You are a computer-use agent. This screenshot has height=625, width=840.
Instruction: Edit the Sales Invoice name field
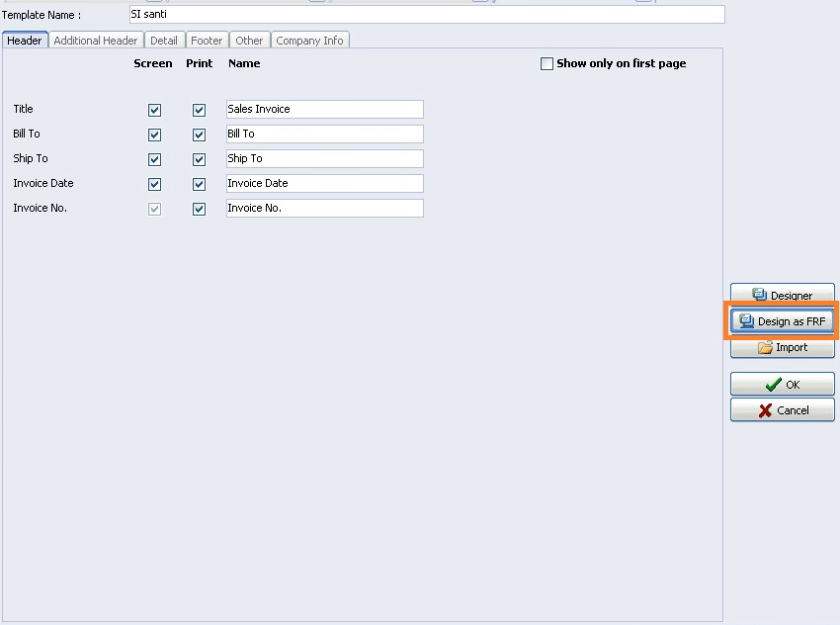tap(324, 110)
